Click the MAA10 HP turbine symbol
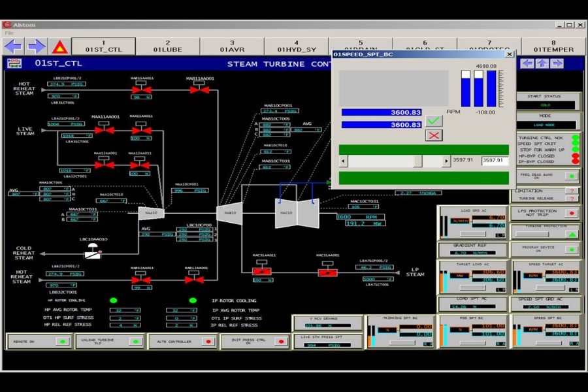Viewport: 588px width, 392px height. 151,213
